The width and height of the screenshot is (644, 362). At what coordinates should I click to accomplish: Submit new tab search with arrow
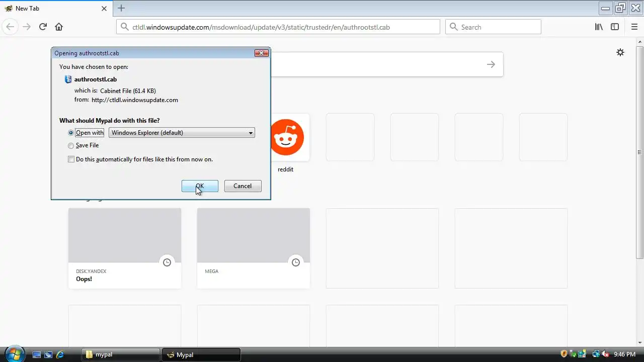point(491,64)
